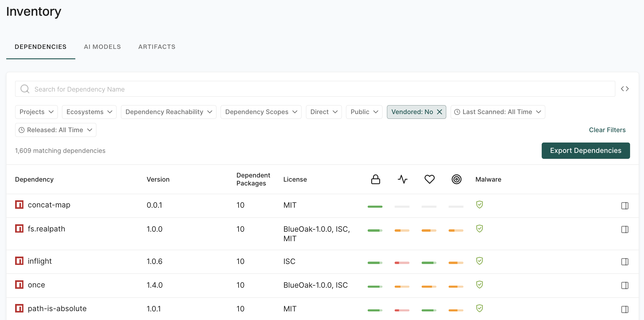
Task: Open the Ecosystems dropdown
Action: 89,112
